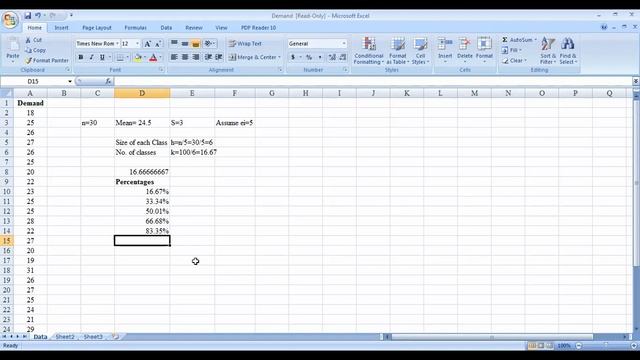Click the Clear button

tap(514, 60)
